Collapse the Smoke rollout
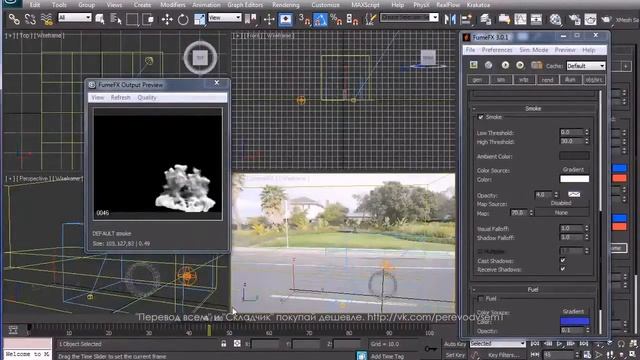 pos(533,109)
